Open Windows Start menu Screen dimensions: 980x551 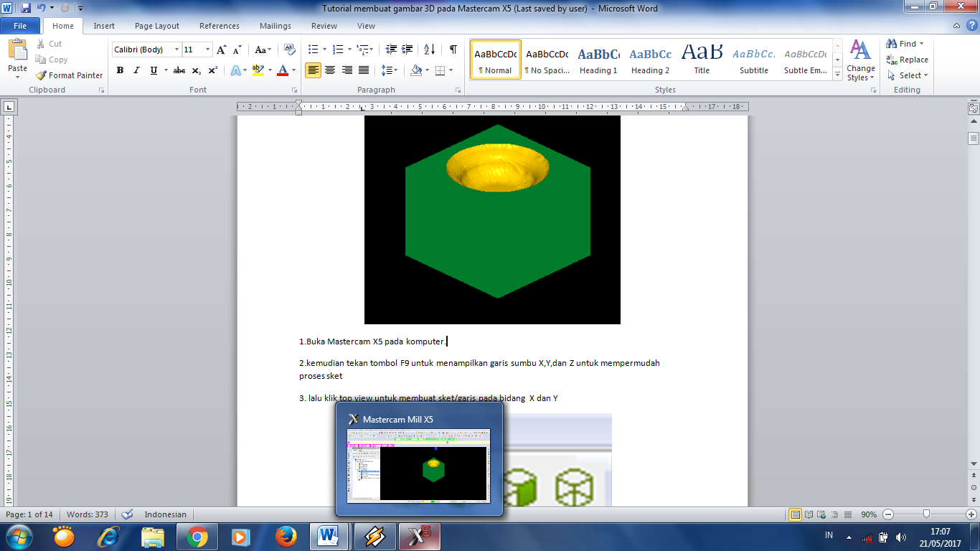click(x=19, y=536)
